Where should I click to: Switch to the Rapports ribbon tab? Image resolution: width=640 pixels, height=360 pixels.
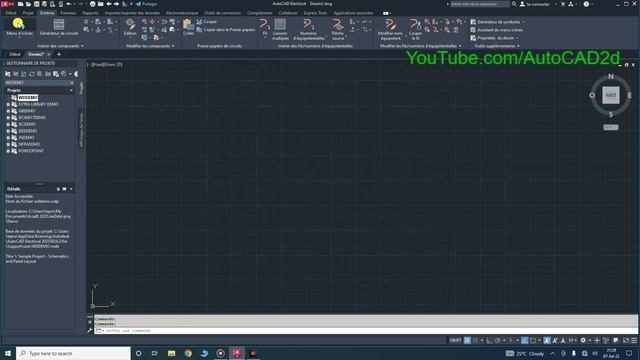[x=90, y=13]
